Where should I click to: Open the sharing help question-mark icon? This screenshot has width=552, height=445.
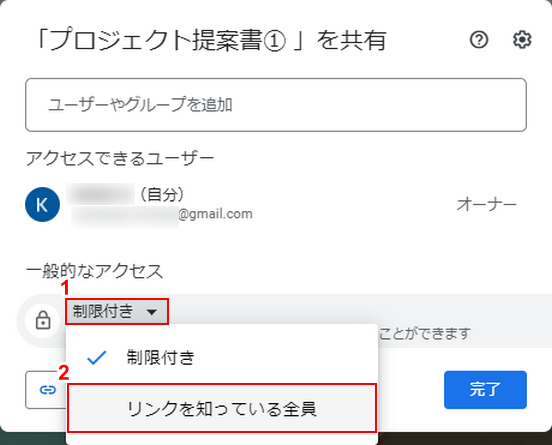[479, 40]
